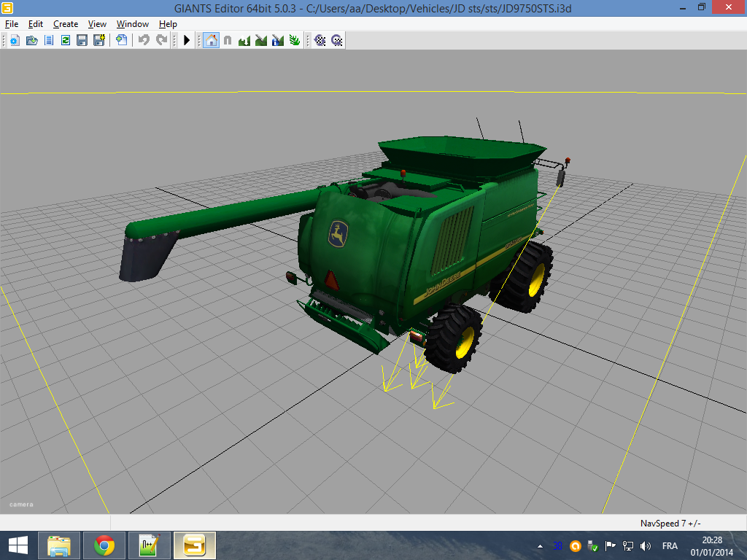This screenshot has height=560, width=747.
Task: Open the File menu
Action: [12, 24]
